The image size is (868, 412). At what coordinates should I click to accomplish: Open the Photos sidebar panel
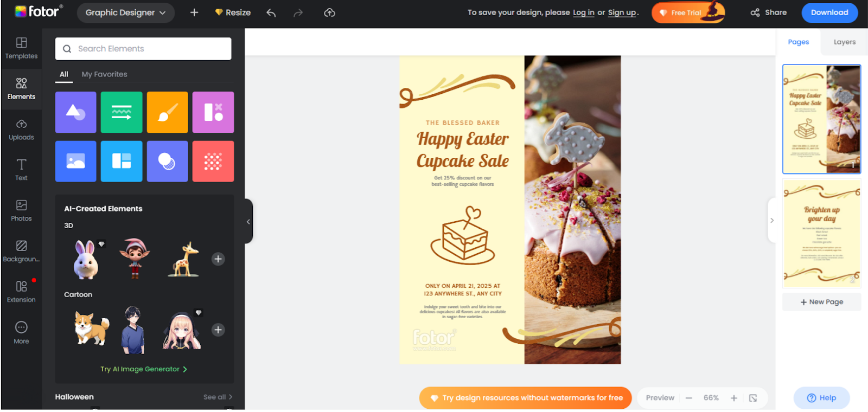[x=21, y=211]
